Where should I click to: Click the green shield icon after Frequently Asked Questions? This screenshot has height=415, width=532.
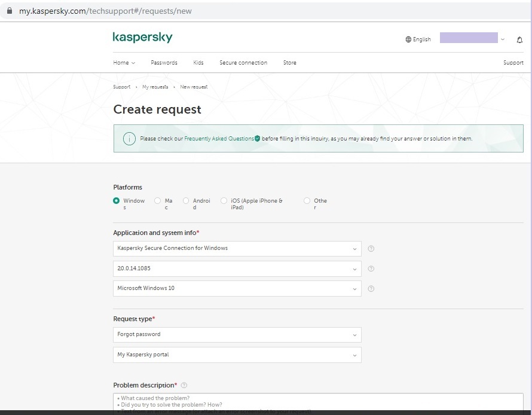coord(257,139)
